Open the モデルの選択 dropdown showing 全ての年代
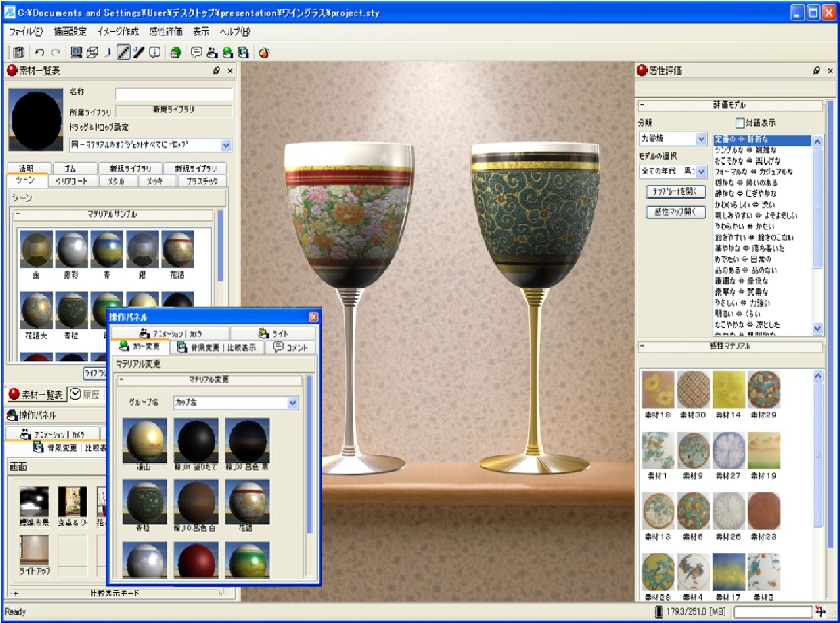The width and height of the screenshot is (840, 623). coord(701,172)
